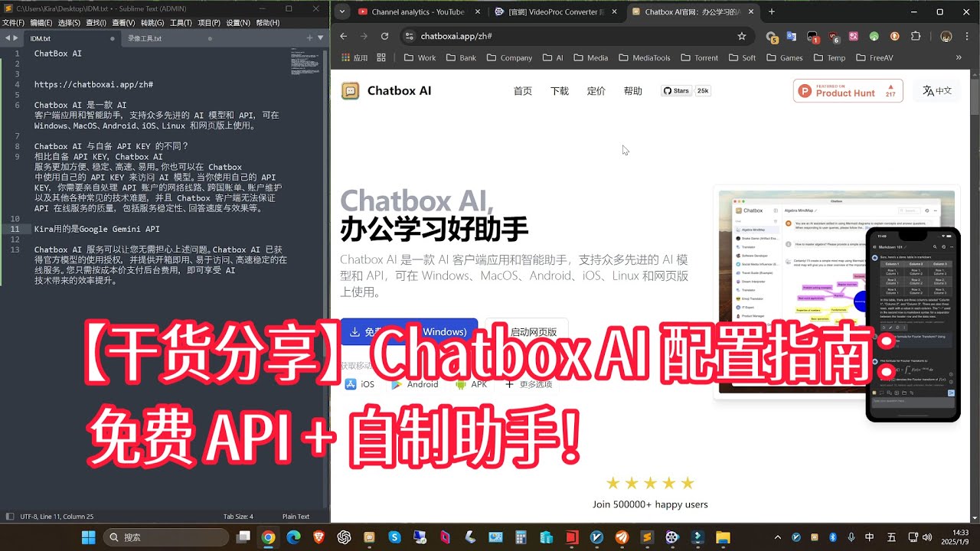Go back in Chrome browser

click(x=343, y=36)
